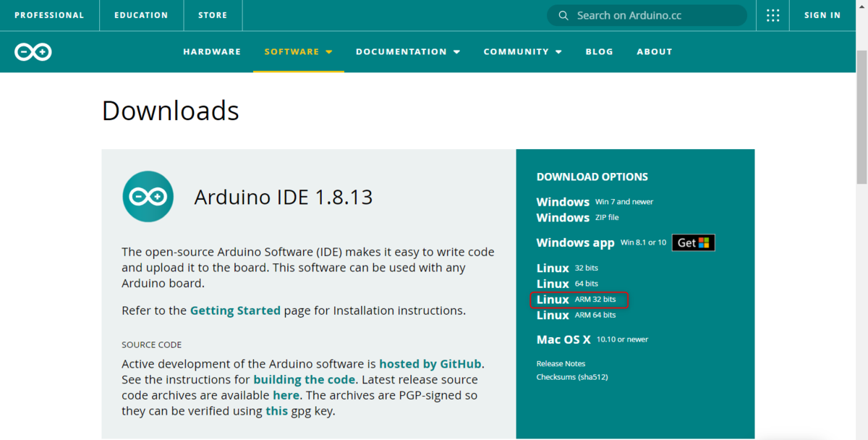The image size is (868, 440).
Task: Expand the Software dropdown arrow
Action: click(x=329, y=52)
